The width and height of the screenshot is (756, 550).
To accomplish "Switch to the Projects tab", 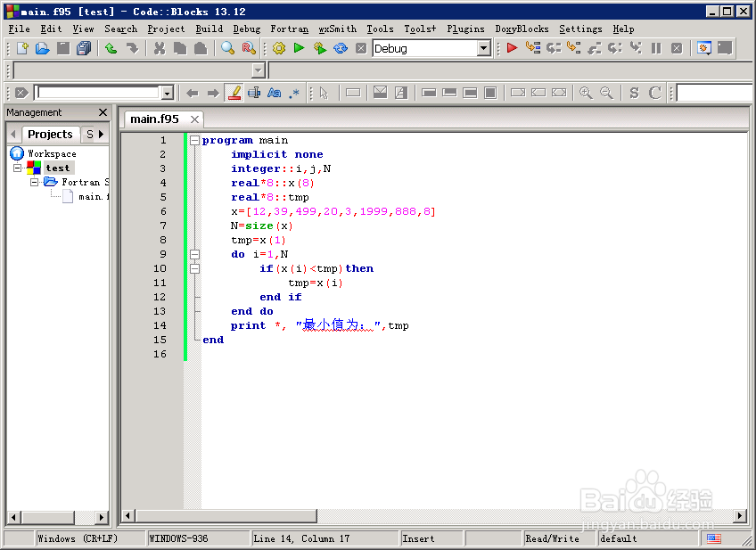I will (50, 134).
